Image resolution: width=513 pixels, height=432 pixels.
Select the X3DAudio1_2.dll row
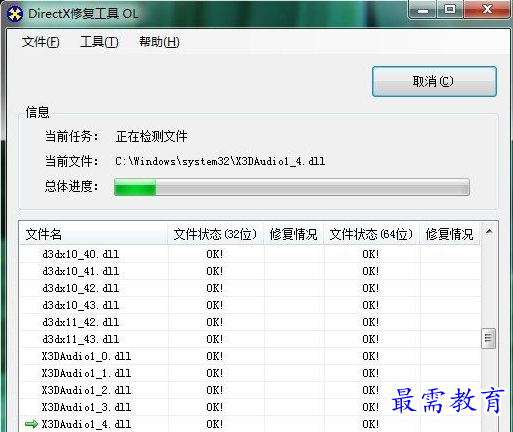(x=250, y=390)
